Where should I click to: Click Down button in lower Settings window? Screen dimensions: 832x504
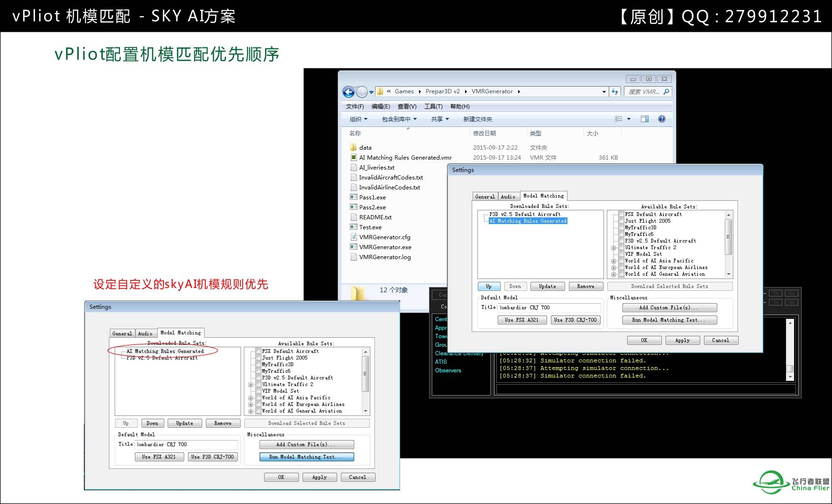click(x=152, y=423)
